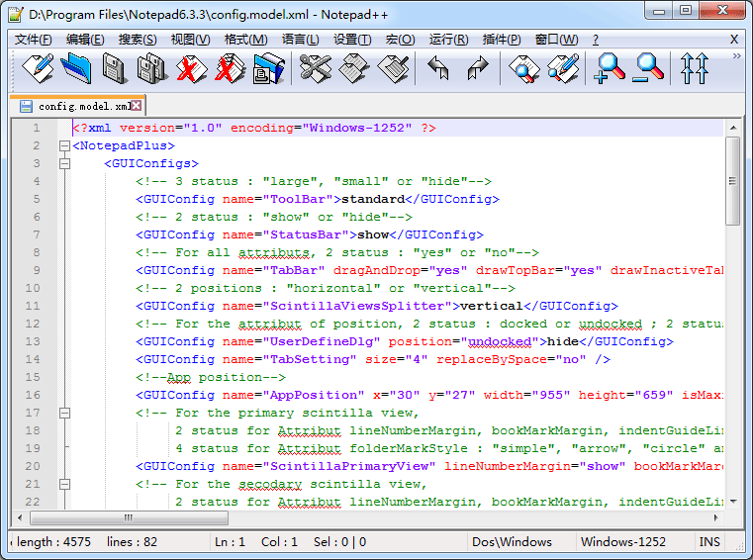Screen dimensions: 753x560
Task: Click the vertical scrollbar down arrow
Action: coord(733,502)
